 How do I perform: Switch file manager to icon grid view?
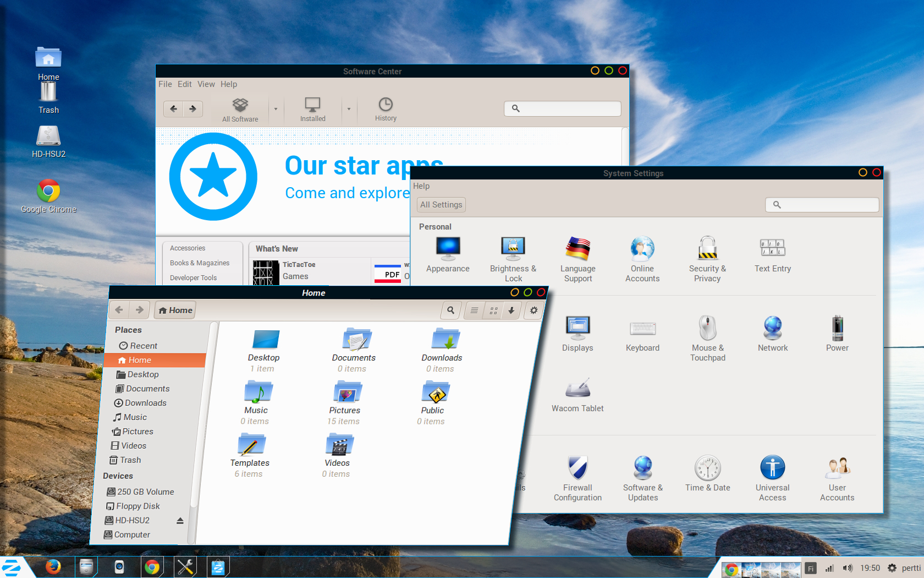tap(493, 310)
